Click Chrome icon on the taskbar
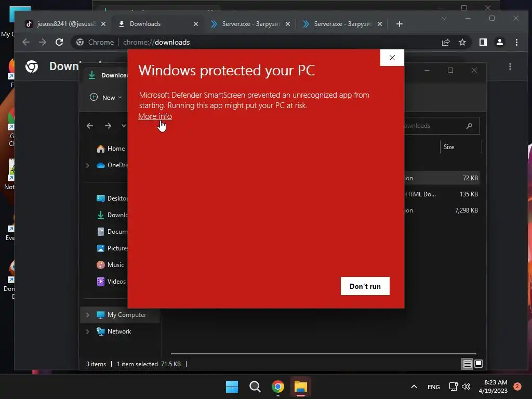This screenshot has width=532, height=399. point(278,387)
